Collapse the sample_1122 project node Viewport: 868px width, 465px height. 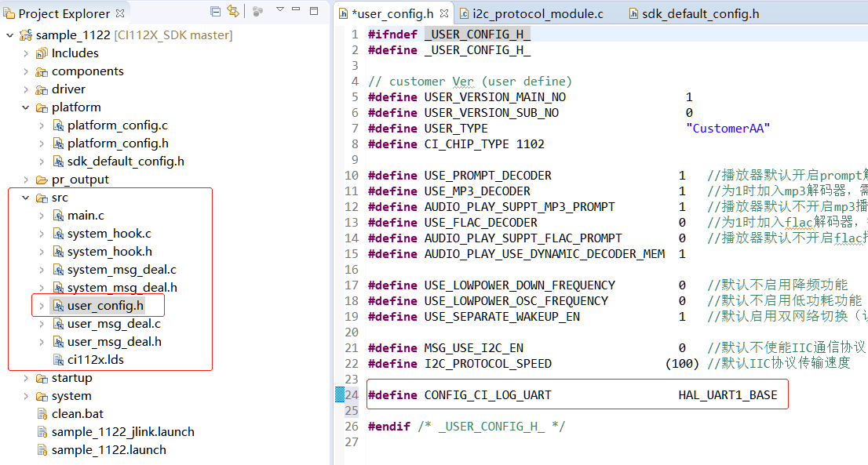coord(9,35)
